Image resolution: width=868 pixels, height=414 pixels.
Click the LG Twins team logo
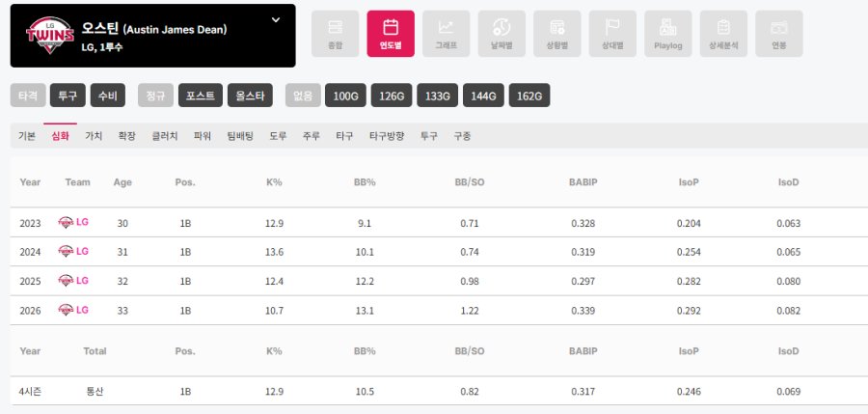44,35
